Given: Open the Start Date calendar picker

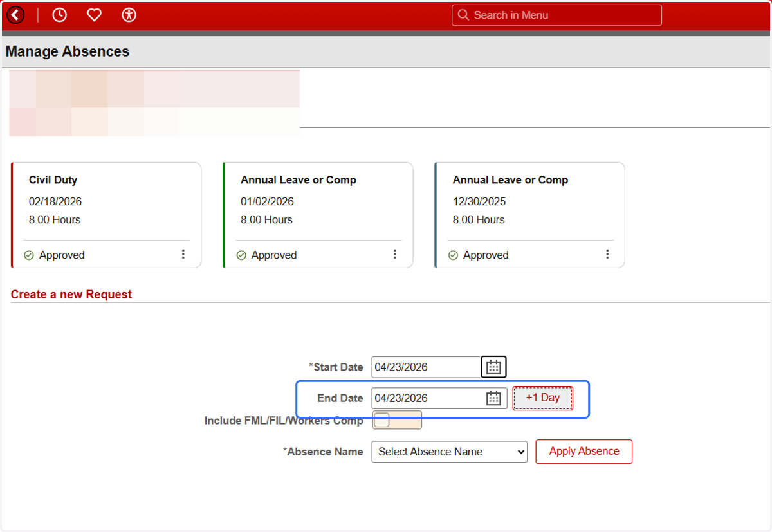Looking at the screenshot, I should tap(493, 367).
